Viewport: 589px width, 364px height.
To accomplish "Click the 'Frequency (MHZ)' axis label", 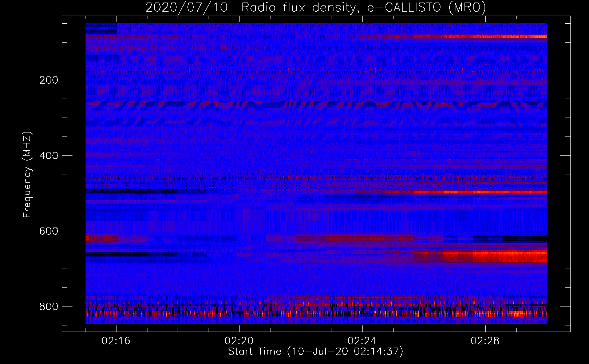I will pyautogui.click(x=27, y=174).
